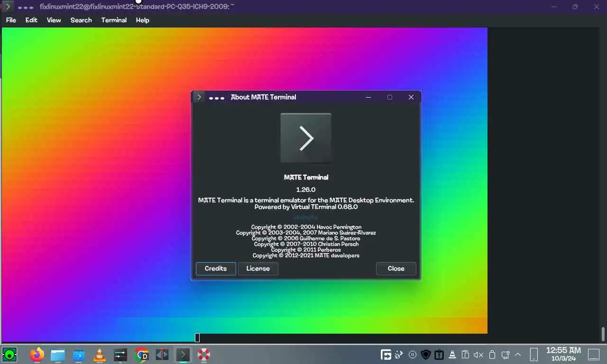Click the VLC cone in system tray
This screenshot has height=364, width=607.
click(x=452, y=355)
